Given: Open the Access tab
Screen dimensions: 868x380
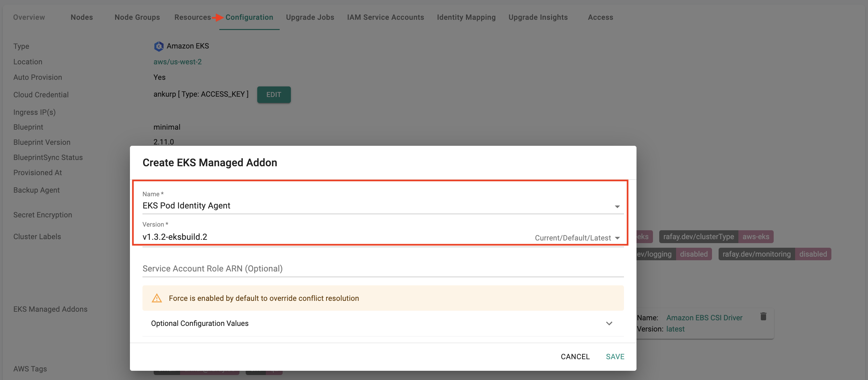Looking at the screenshot, I should (x=601, y=17).
